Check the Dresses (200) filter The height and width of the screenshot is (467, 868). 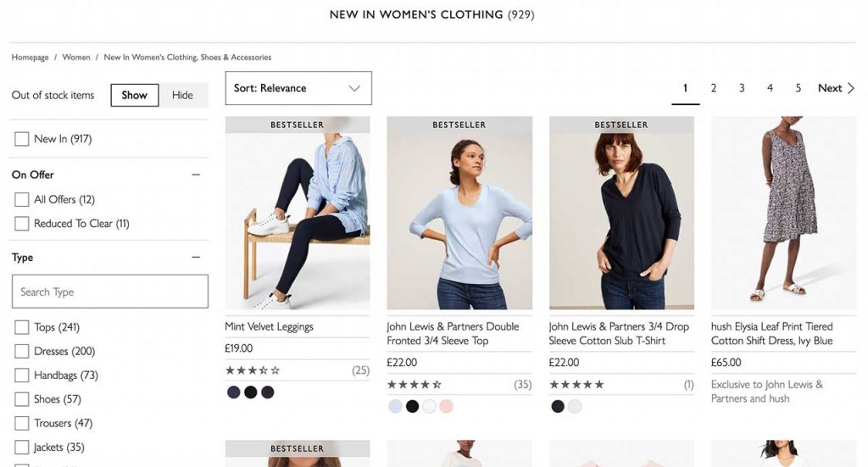21,352
